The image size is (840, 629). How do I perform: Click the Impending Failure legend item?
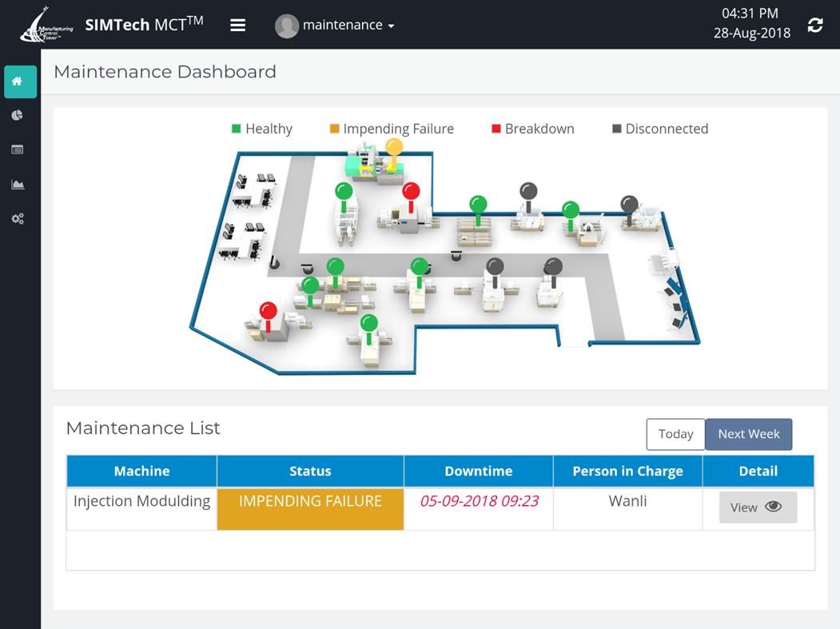coord(391,129)
